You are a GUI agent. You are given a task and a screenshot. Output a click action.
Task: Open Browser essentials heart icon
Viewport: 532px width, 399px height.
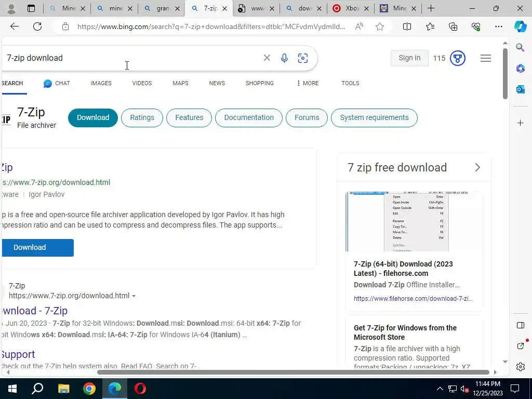(476, 26)
